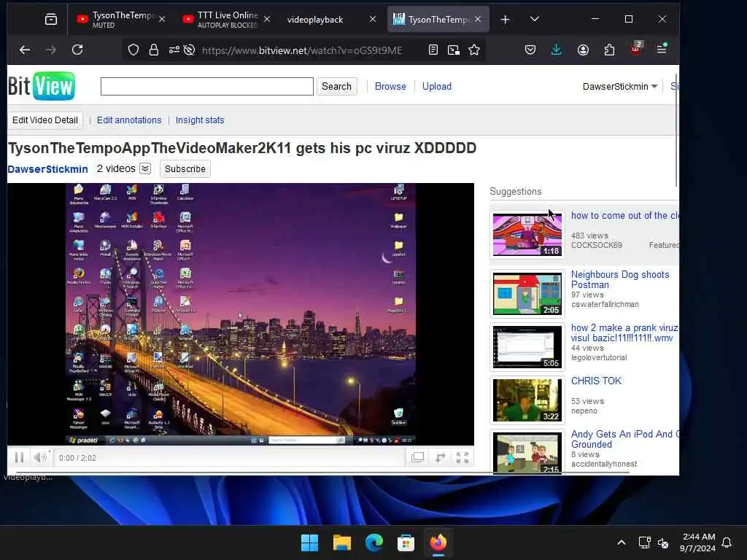Open the taskbar clock and date
The height and width of the screenshot is (560, 747).
[x=698, y=542]
